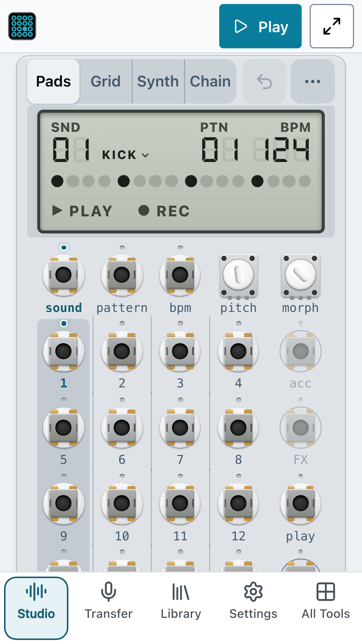
Task: Open the Chain tab
Action: coord(210,82)
